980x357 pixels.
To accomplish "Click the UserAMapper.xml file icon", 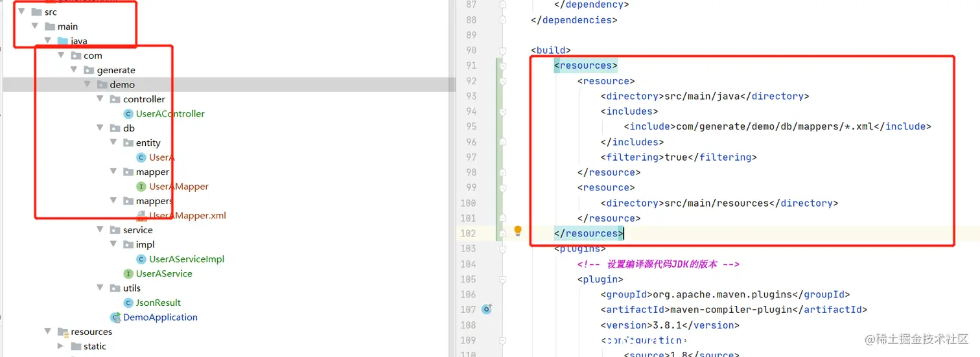I will [141, 215].
